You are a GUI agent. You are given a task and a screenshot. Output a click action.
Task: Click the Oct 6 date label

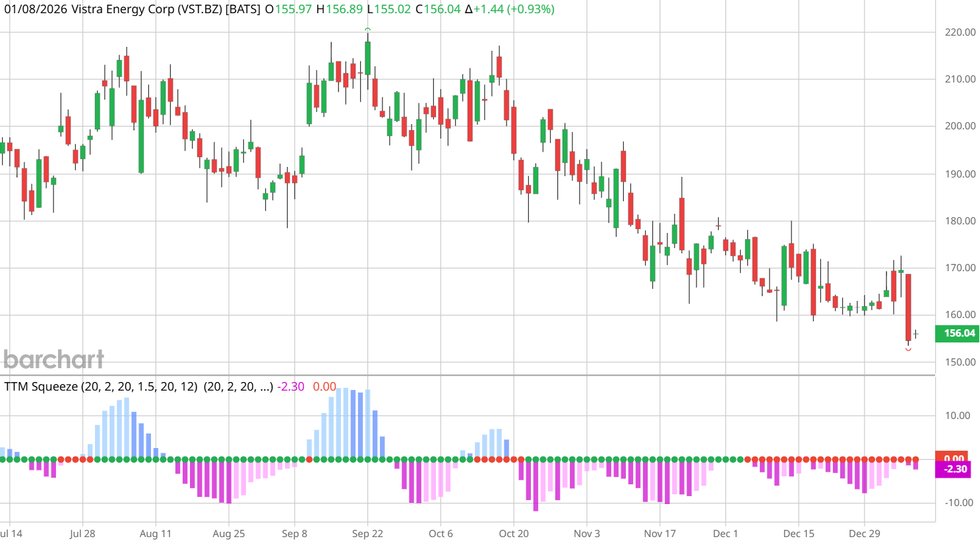click(441, 534)
